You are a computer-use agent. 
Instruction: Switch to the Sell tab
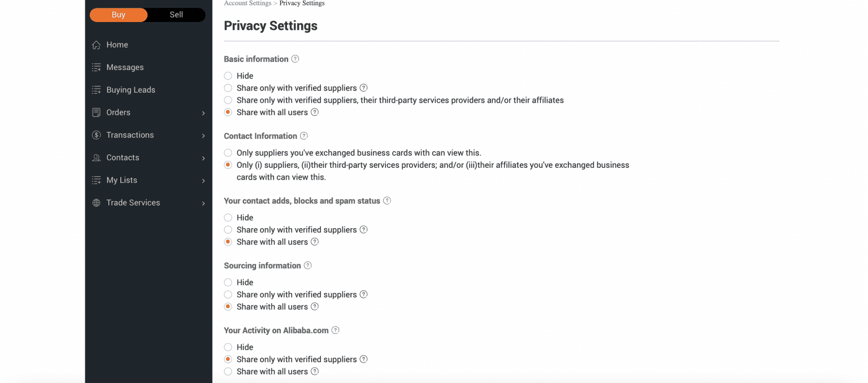point(176,15)
